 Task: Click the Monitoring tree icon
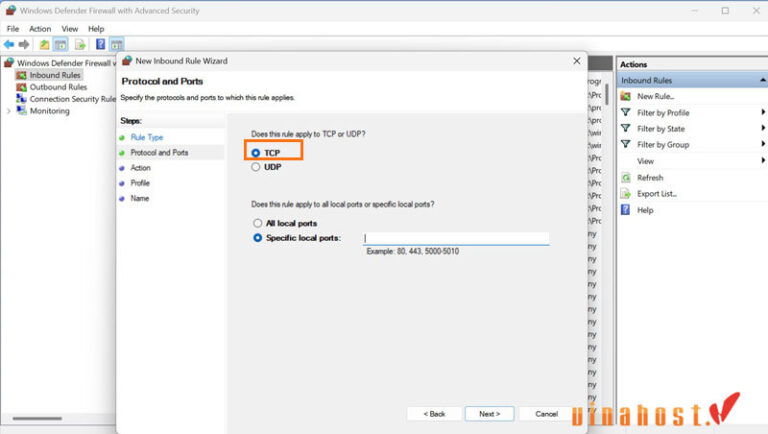21,110
